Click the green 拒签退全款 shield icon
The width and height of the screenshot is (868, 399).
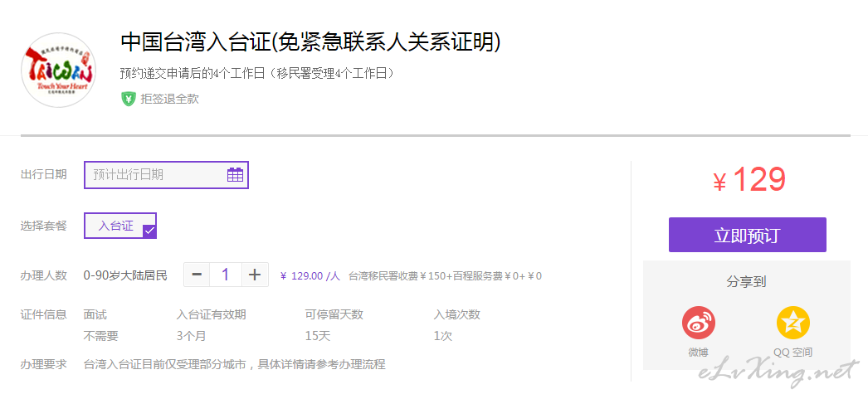click(129, 99)
